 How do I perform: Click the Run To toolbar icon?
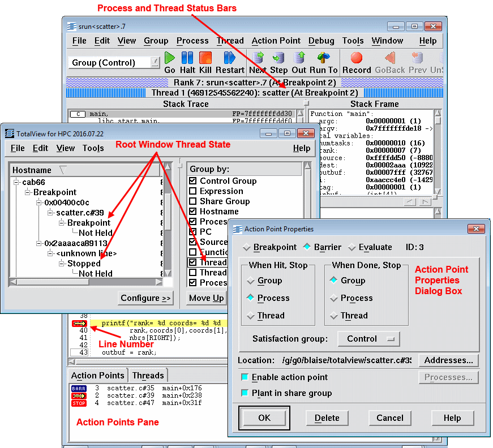pyautogui.click(x=324, y=58)
